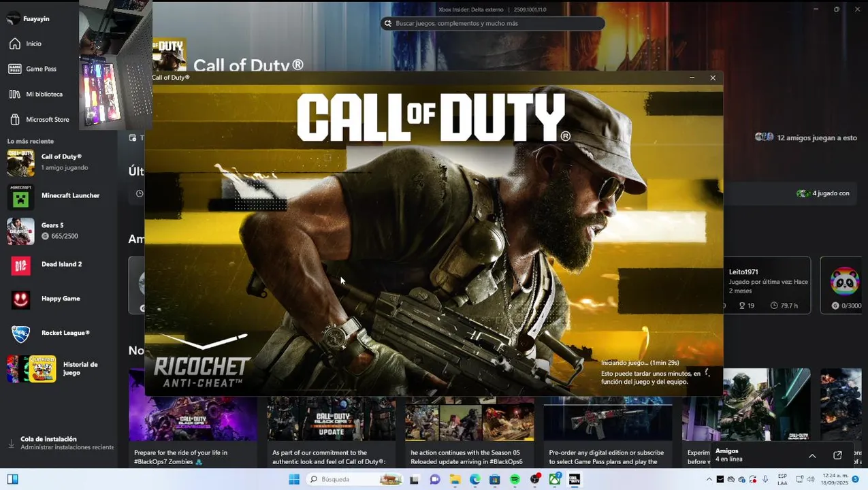Open Spotify from the taskbar
Viewport: 868px width, 490px height.
[x=515, y=479]
